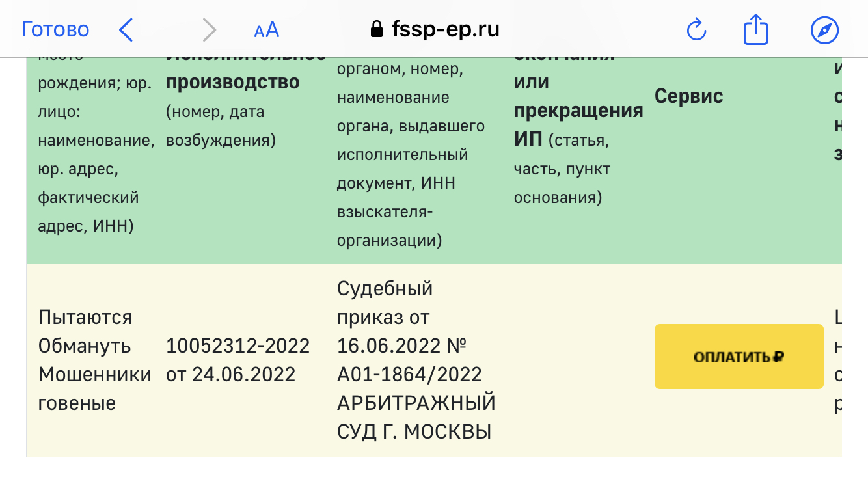Click header text 'фактический адрес, ИНН)'
Screen dimensions: 868x488
tap(88, 211)
